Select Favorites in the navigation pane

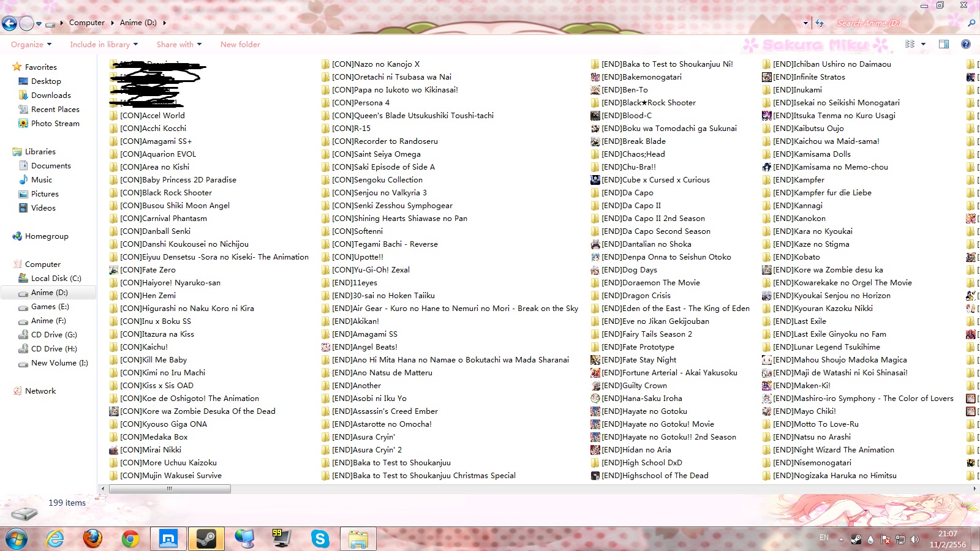click(x=40, y=67)
